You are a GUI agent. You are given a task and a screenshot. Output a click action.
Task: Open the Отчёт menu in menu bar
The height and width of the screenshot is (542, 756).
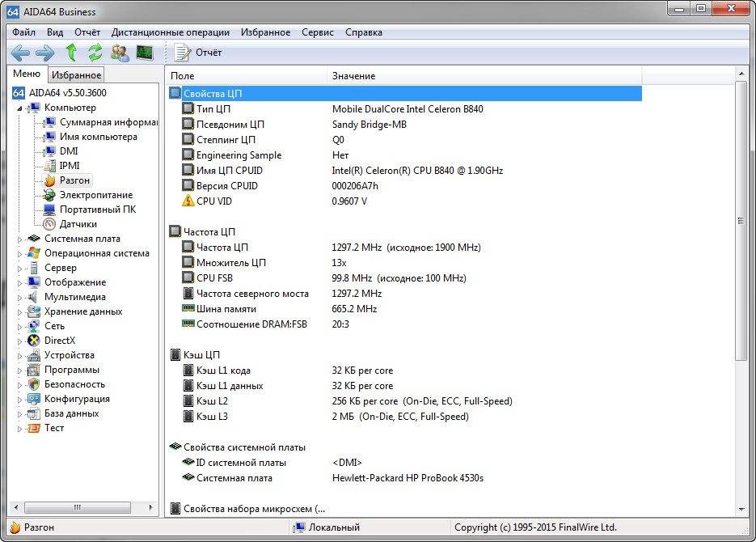tap(87, 32)
